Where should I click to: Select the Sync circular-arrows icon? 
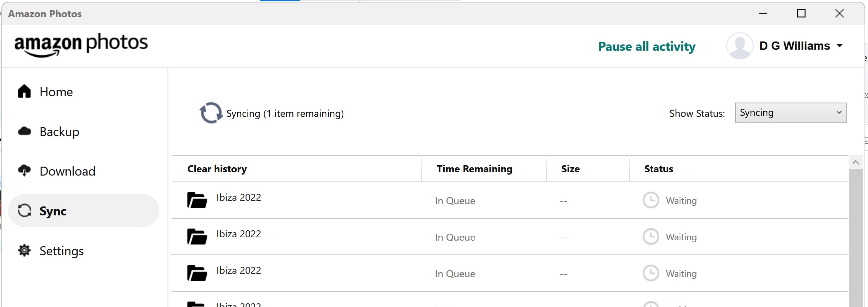click(24, 211)
